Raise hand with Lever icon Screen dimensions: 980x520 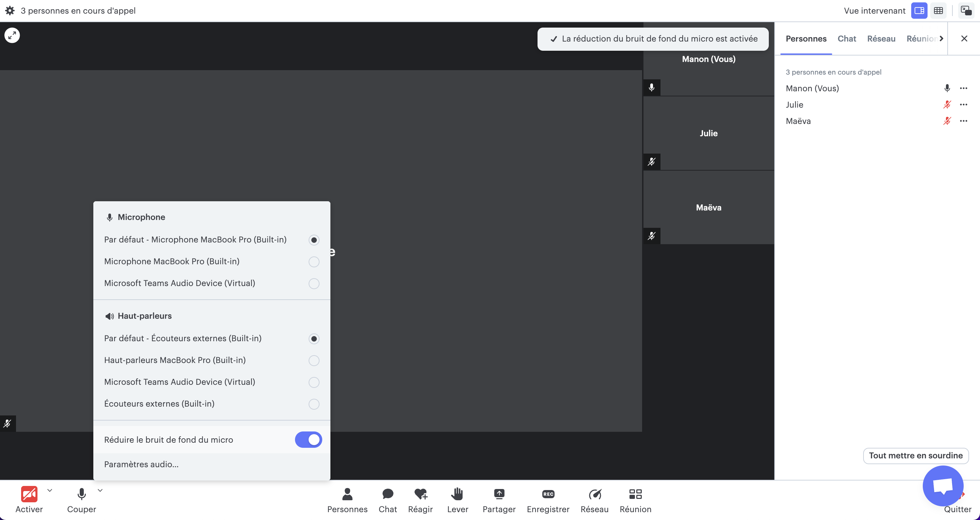(x=457, y=494)
